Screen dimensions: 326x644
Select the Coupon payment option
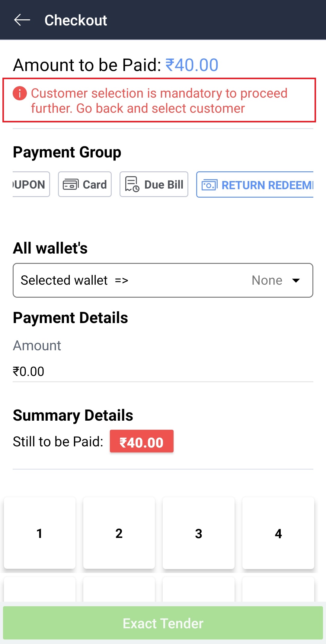[x=30, y=184]
